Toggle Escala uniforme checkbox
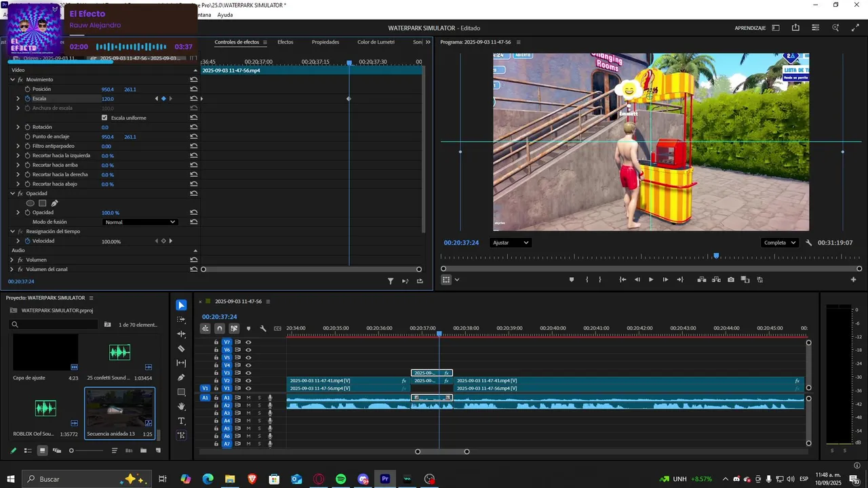Screen dimensions: 868x488 (x=104, y=117)
